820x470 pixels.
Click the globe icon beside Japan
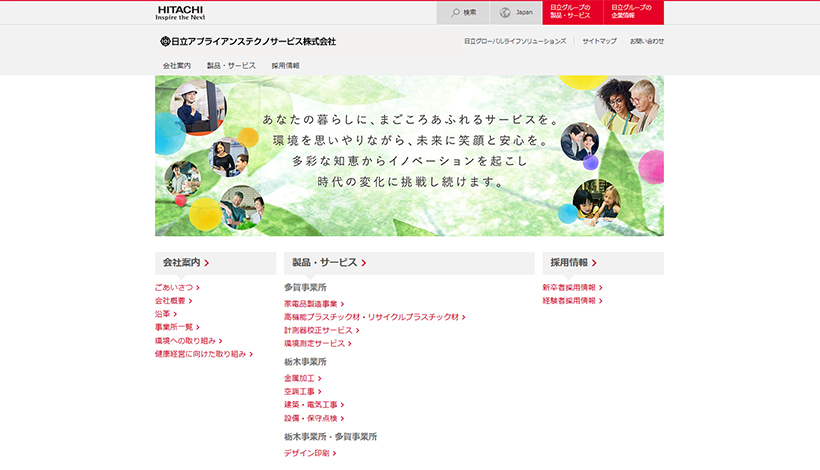(x=505, y=13)
